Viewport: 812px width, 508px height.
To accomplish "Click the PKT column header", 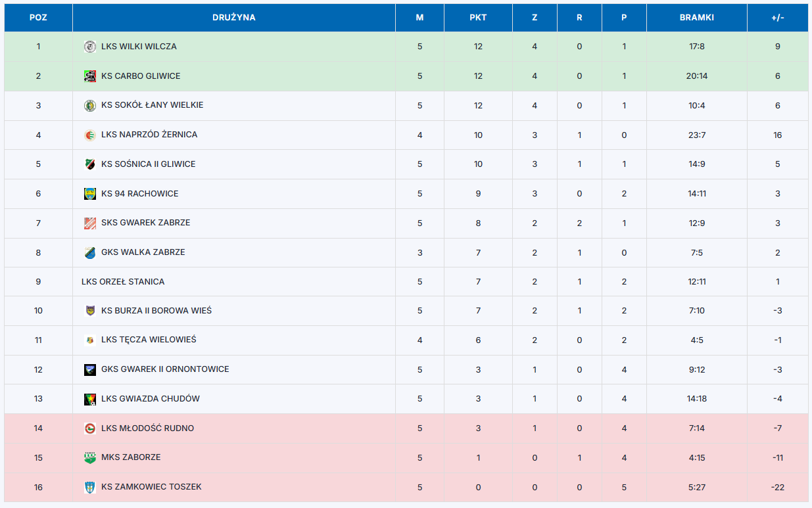I will pyautogui.click(x=478, y=18).
